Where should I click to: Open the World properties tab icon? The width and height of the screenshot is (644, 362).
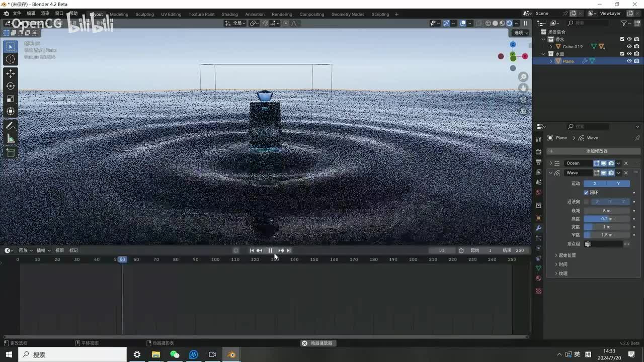pos(538,193)
